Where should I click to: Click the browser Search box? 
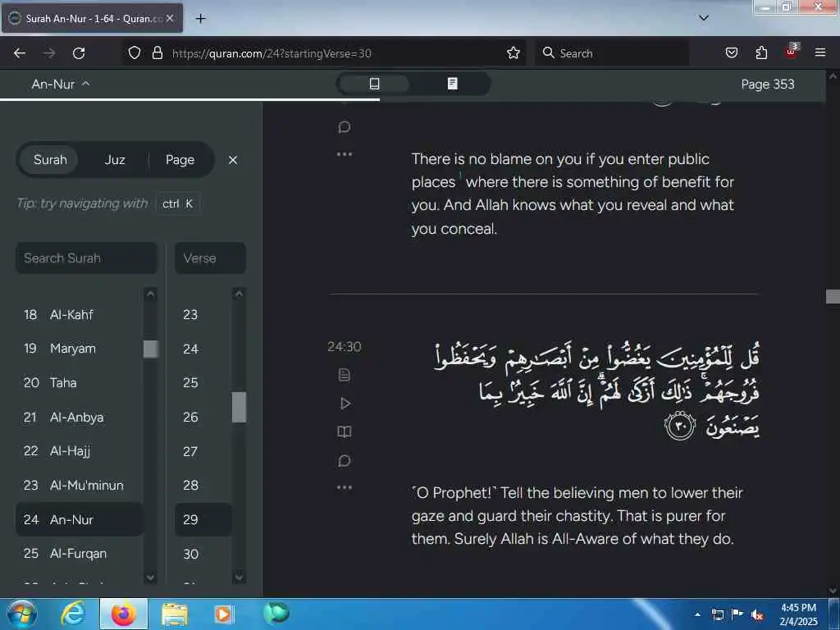(612, 53)
